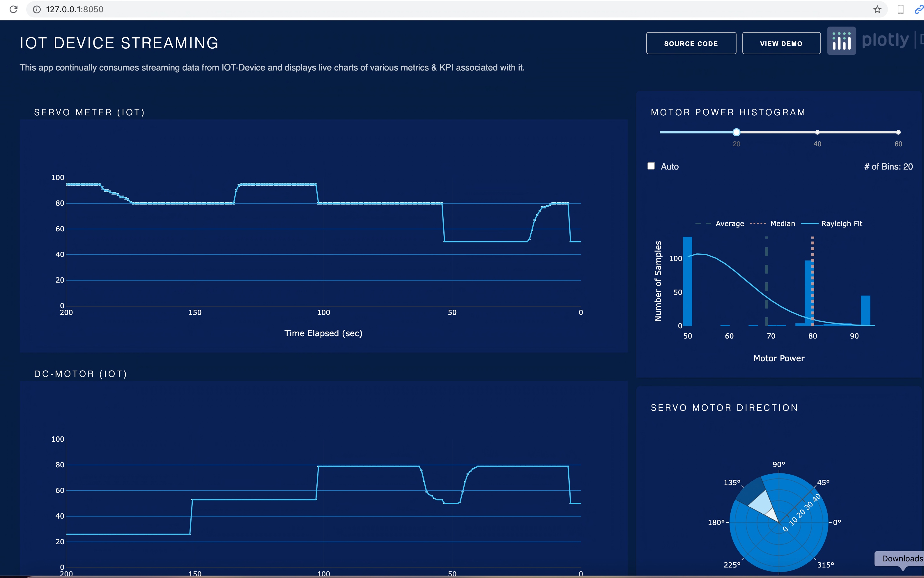The image size is (924, 578).
Task: Reload the page with browser refresh icon
Action: pos(13,9)
